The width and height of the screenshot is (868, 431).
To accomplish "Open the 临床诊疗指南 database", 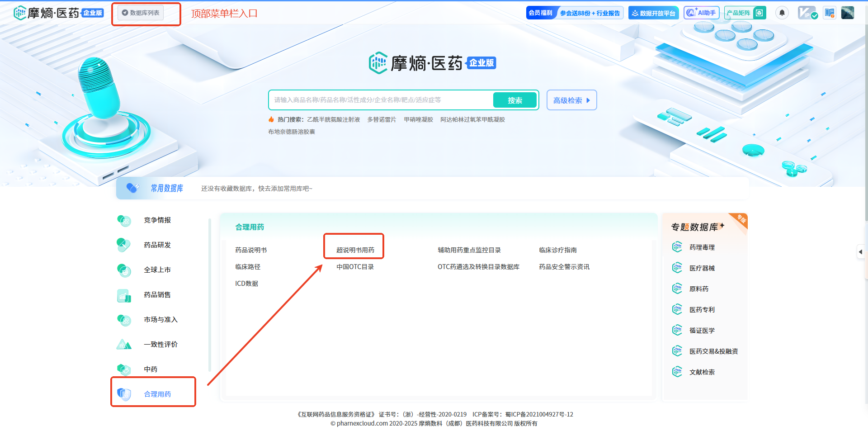I will coord(558,250).
